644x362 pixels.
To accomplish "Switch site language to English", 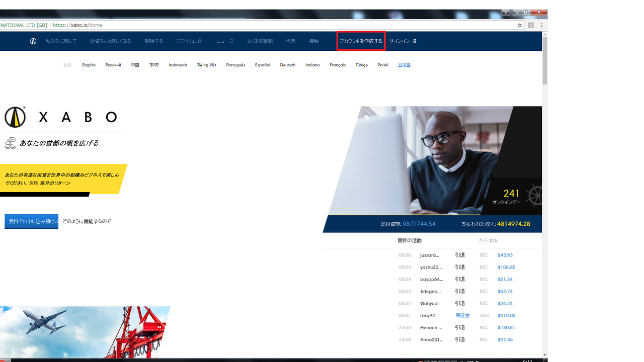I will click(89, 65).
